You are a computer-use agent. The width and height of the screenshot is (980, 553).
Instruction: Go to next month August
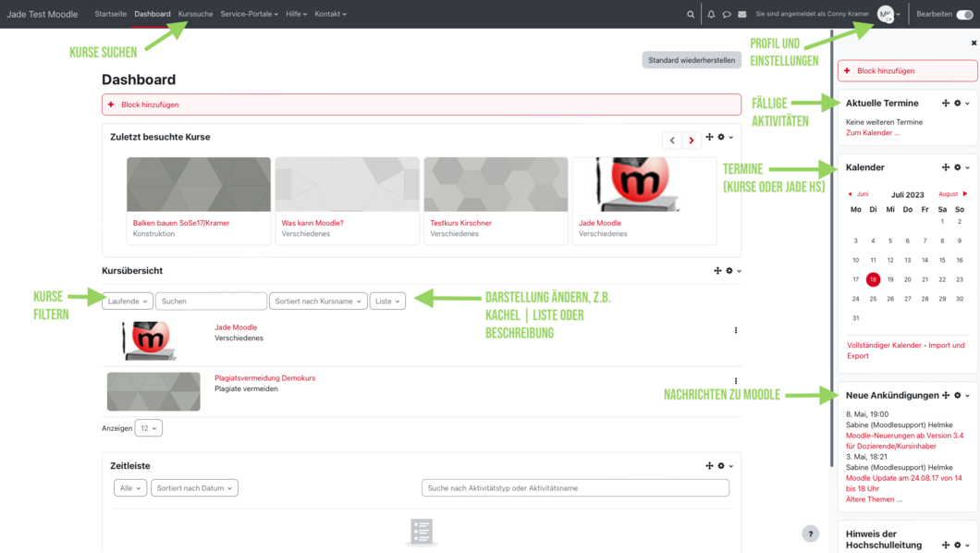[953, 194]
